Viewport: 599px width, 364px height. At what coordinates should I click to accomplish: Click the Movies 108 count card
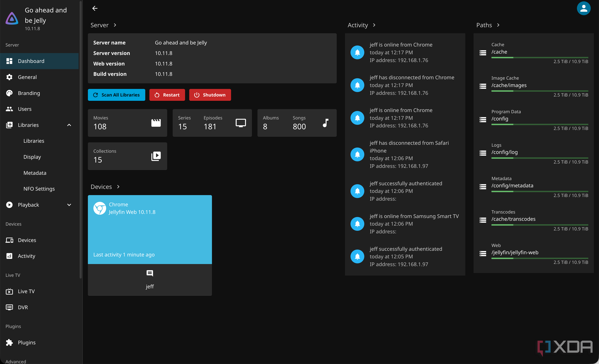[127, 123]
